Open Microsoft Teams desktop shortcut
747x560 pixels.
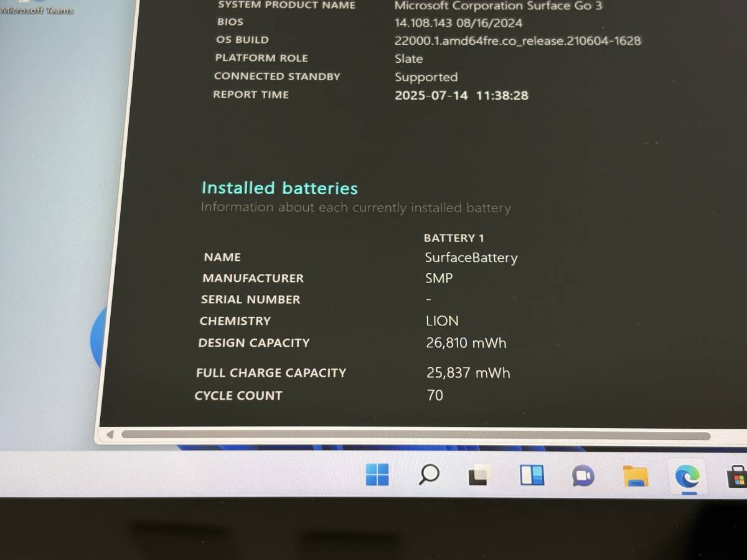(37, 7)
